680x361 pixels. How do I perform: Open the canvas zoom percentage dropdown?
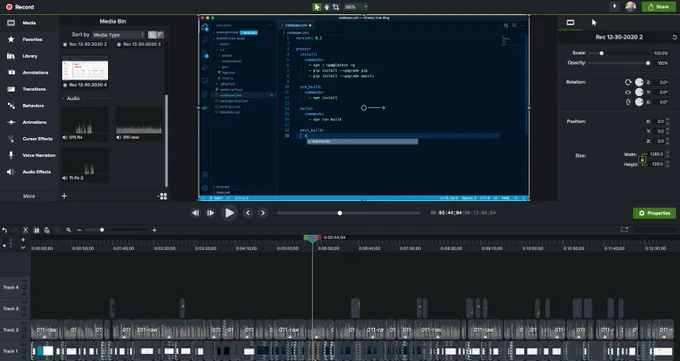356,7
